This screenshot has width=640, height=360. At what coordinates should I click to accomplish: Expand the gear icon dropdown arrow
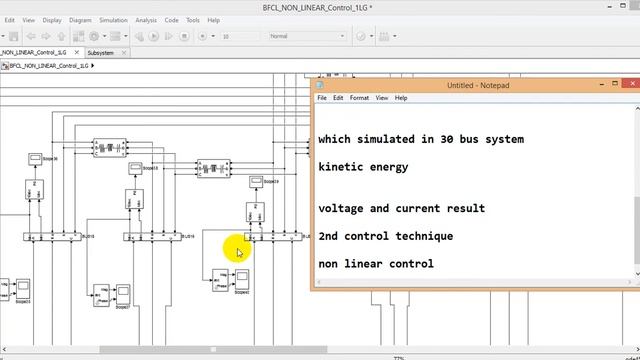click(x=104, y=36)
